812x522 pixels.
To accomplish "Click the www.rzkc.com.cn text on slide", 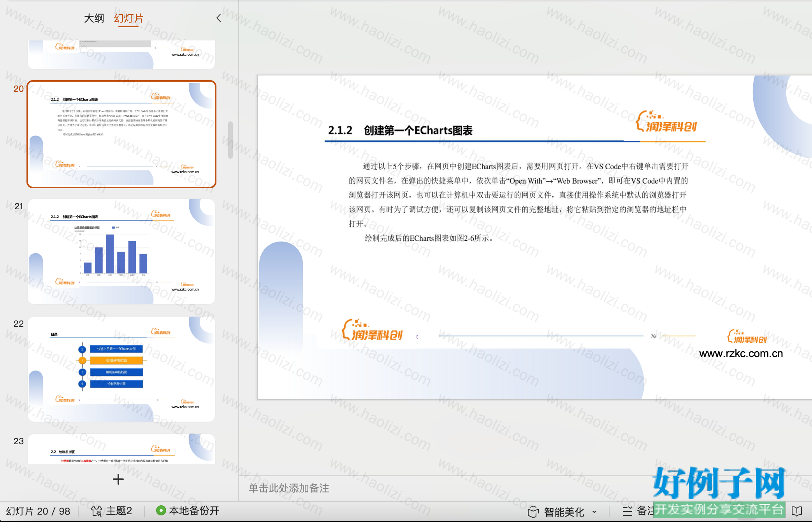I will pos(741,354).
